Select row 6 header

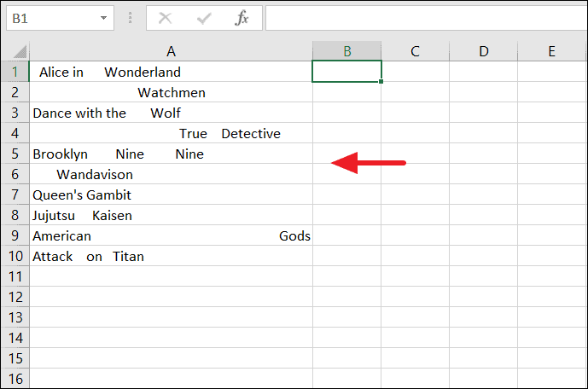[x=15, y=174]
